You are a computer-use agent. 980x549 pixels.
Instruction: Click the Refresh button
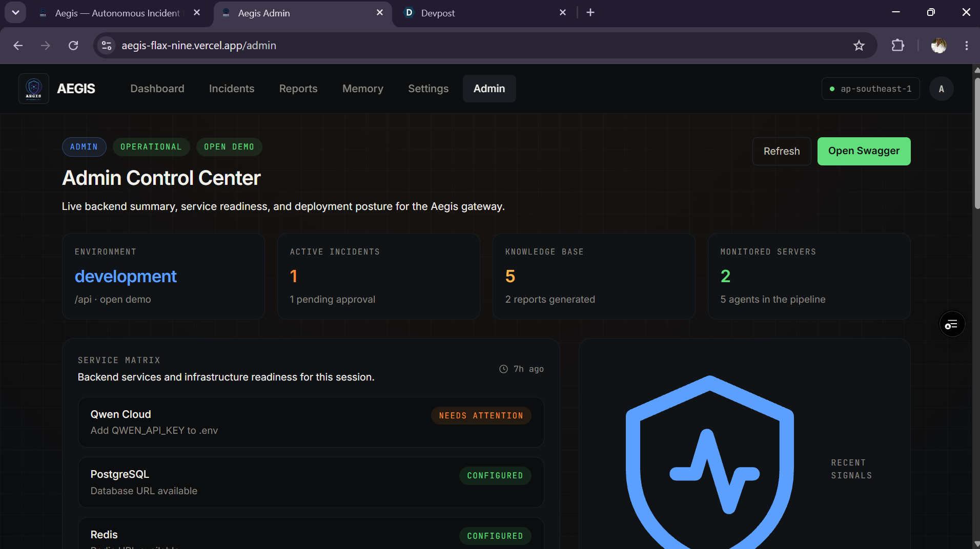(782, 151)
